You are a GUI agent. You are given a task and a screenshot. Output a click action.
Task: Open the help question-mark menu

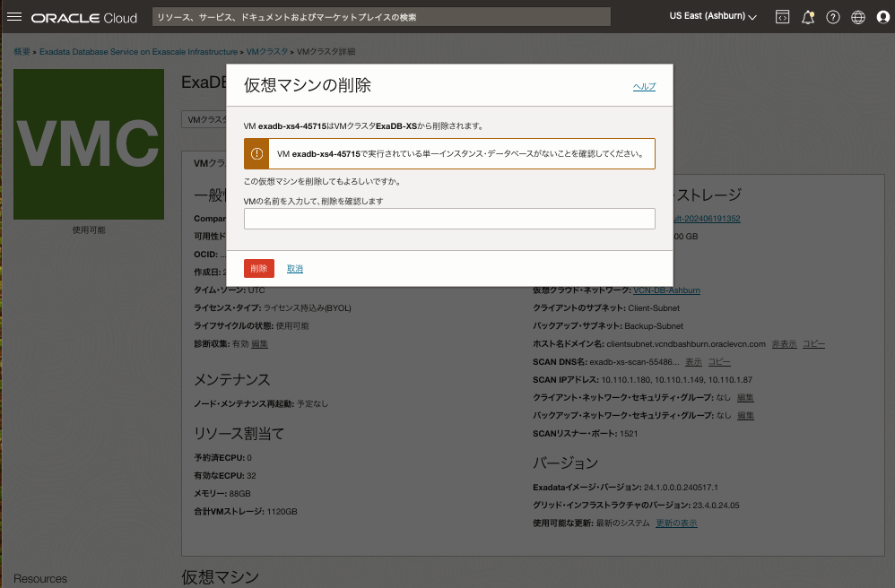833,16
